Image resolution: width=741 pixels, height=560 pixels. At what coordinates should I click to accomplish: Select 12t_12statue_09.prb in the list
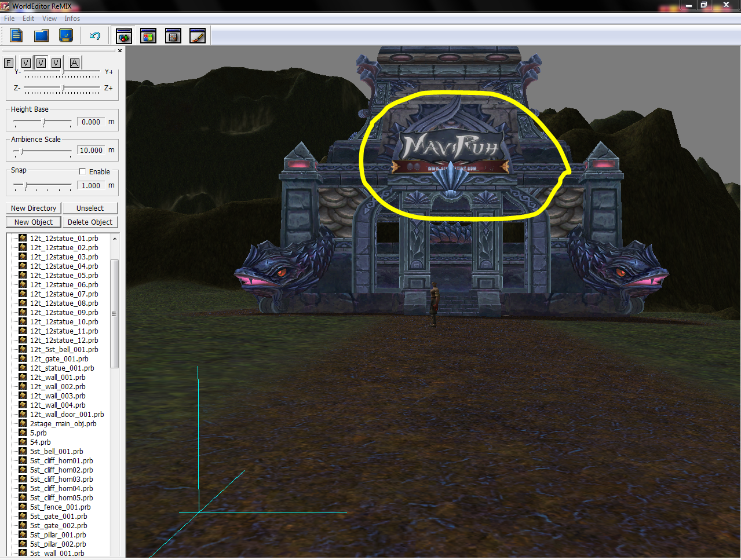pos(64,312)
